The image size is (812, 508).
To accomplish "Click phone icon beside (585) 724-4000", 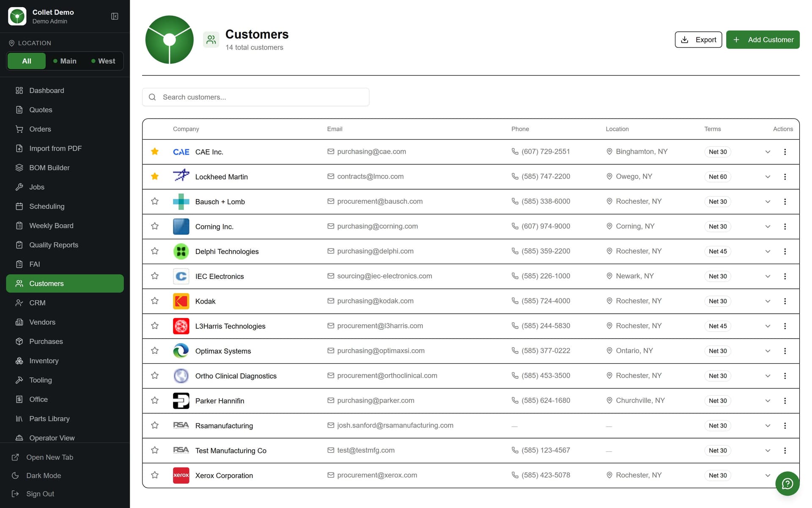I will [515, 301].
